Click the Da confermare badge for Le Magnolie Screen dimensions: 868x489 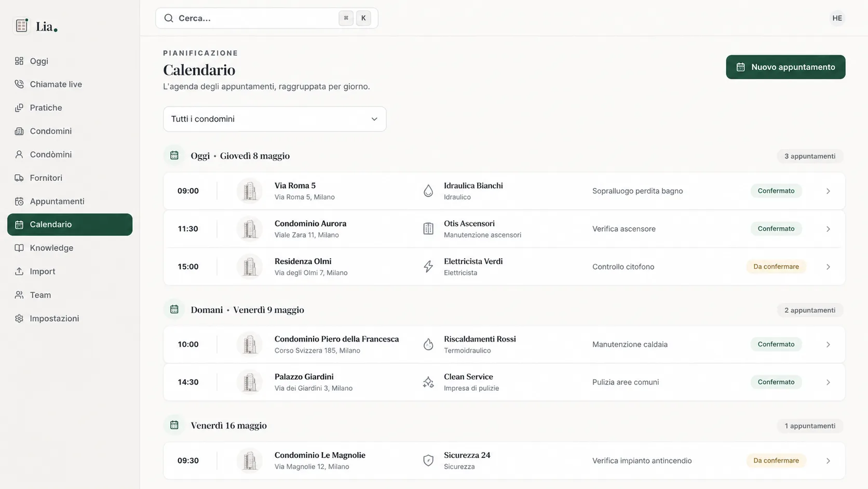(x=776, y=460)
